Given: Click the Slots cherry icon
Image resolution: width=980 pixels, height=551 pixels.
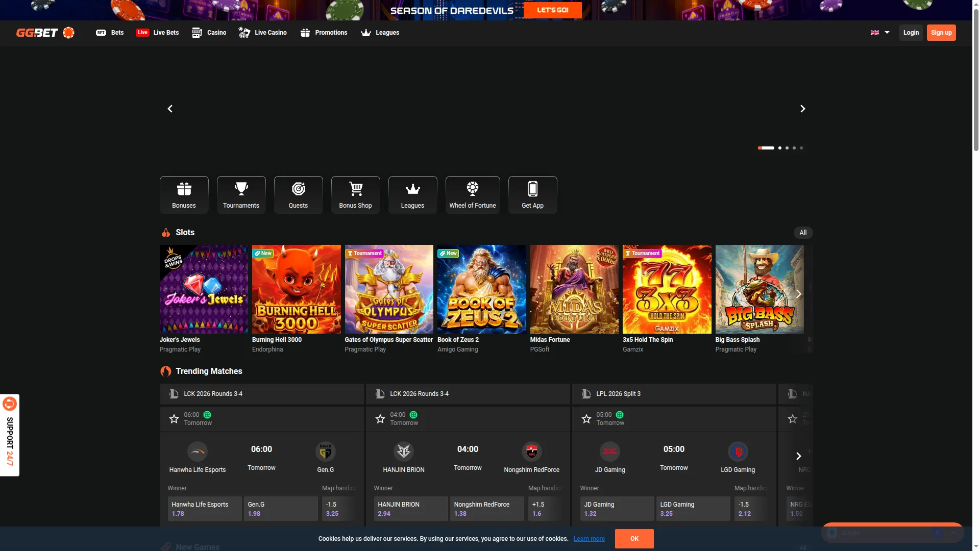Looking at the screenshot, I should [166, 233].
